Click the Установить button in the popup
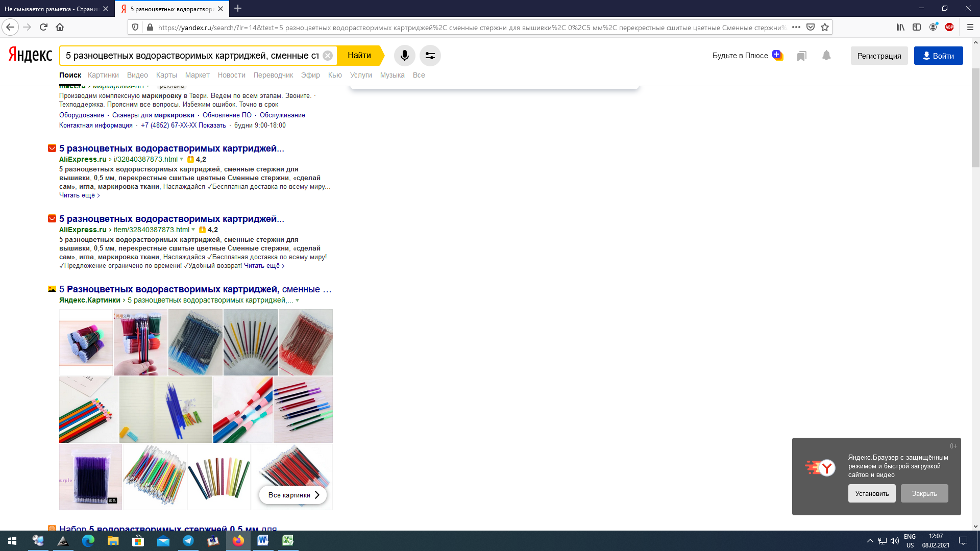 [872, 493]
